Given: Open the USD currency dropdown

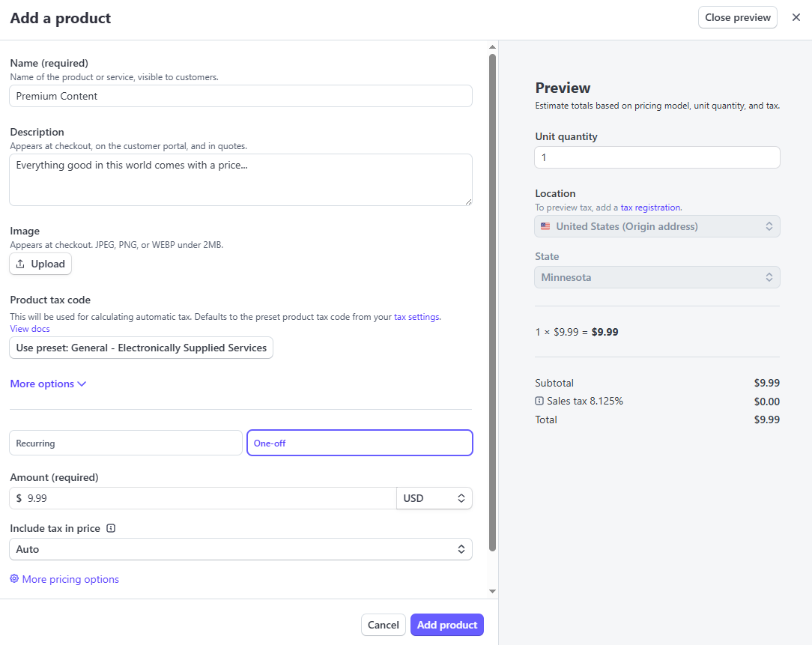Looking at the screenshot, I should pos(434,498).
